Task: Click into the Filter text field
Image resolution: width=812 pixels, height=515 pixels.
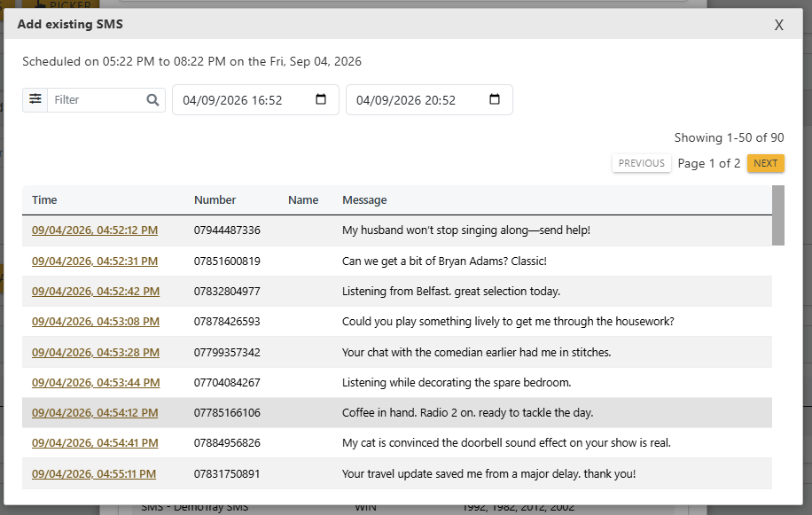Action: pos(96,100)
